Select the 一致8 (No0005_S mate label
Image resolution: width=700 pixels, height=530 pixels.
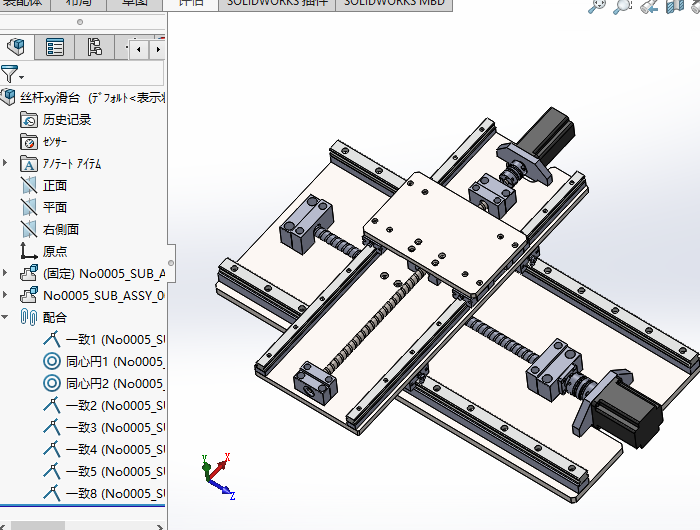coord(115,493)
